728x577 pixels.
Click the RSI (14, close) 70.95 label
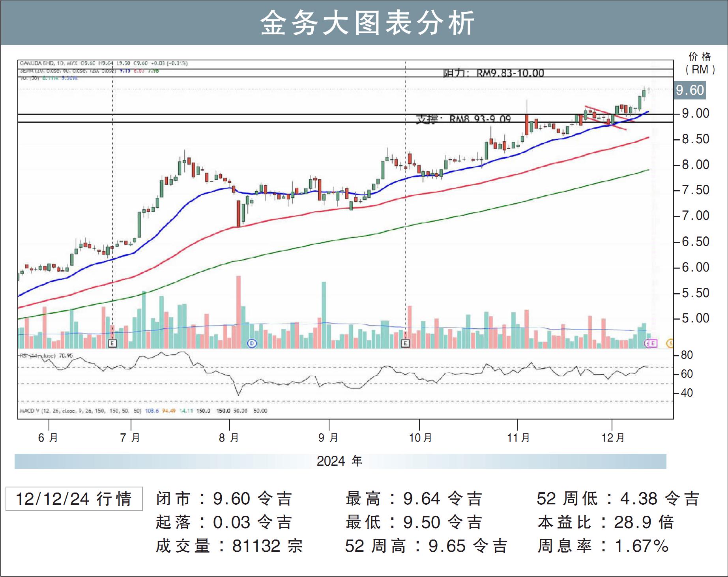click(46, 356)
